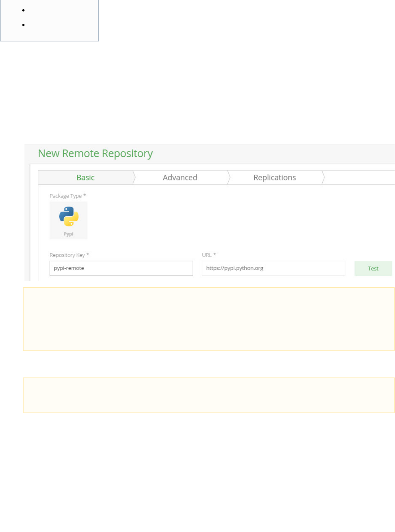Click the New Remote Repository heading
The height and width of the screenshot is (532, 395).
point(95,153)
